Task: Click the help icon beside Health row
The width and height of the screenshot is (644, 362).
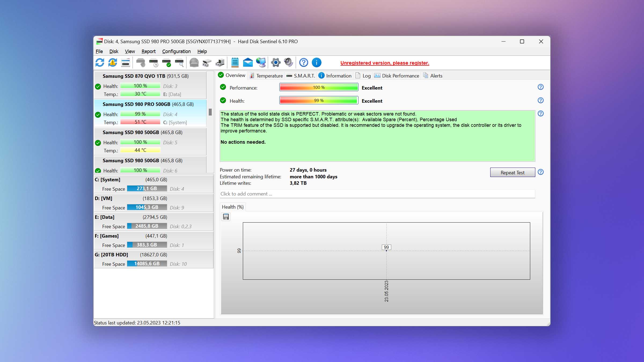Action: pyautogui.click(x=541, y=100)
